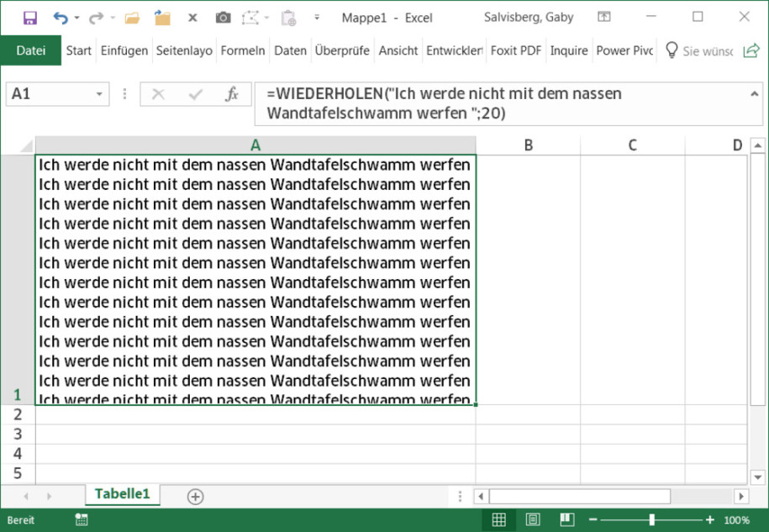Create a new sheet with the plus button

click(194, 497)
